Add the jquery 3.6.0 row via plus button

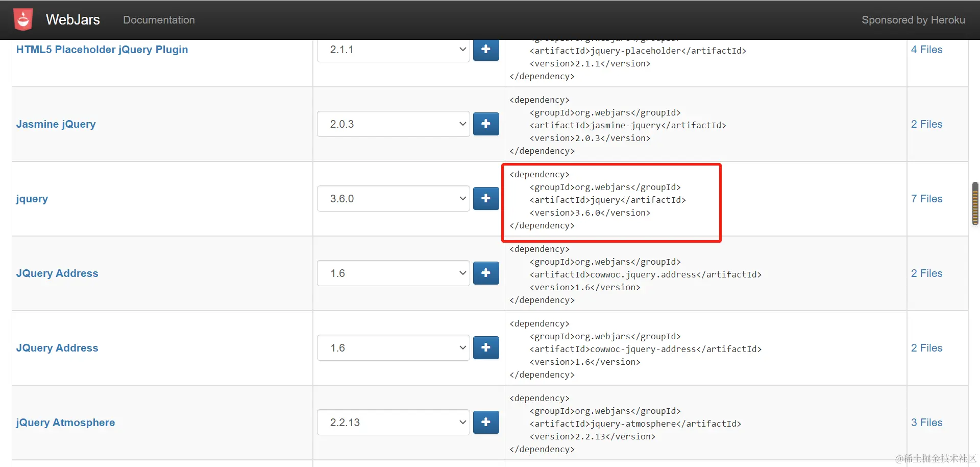[486, 198]
